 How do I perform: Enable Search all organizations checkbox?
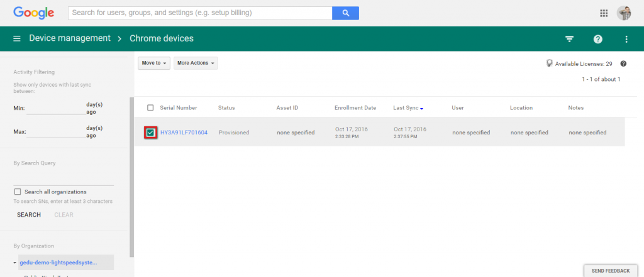(17, 192)
